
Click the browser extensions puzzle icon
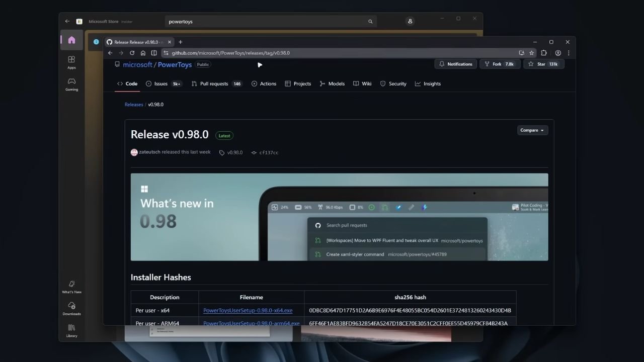point(544,53)
